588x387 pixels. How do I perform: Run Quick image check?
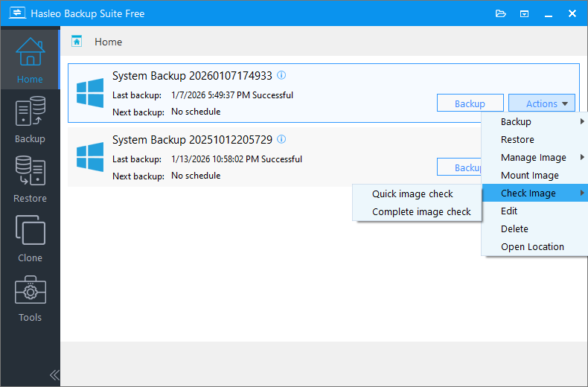[417, 194]
